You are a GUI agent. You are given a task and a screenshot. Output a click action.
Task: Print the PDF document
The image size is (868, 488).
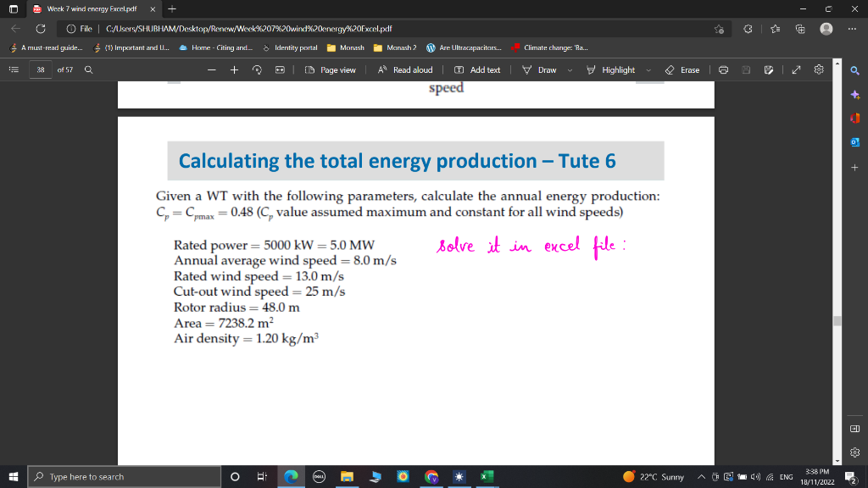click(723, 69)
